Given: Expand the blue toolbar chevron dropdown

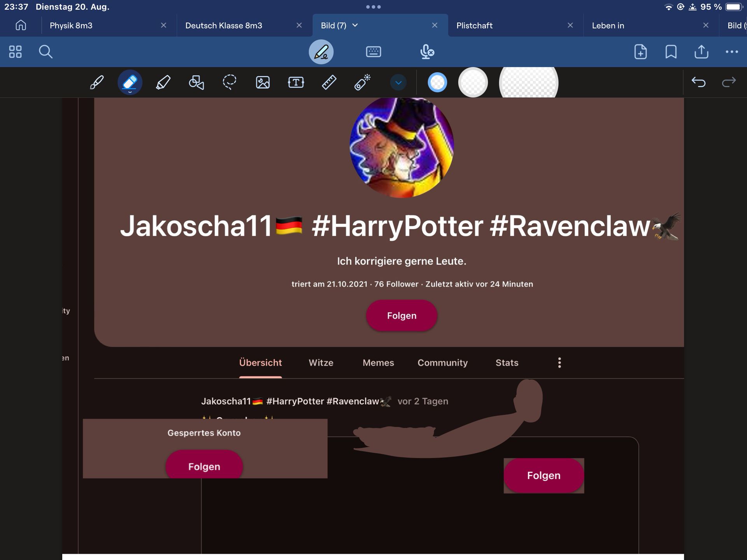Looking at the screenshot, I should tap(398, 82).
